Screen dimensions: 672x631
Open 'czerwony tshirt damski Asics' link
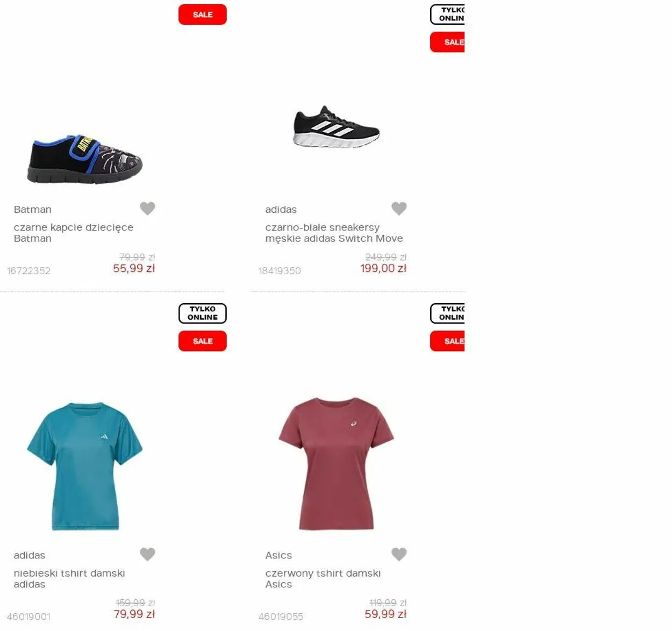click(x=323, y=578)
